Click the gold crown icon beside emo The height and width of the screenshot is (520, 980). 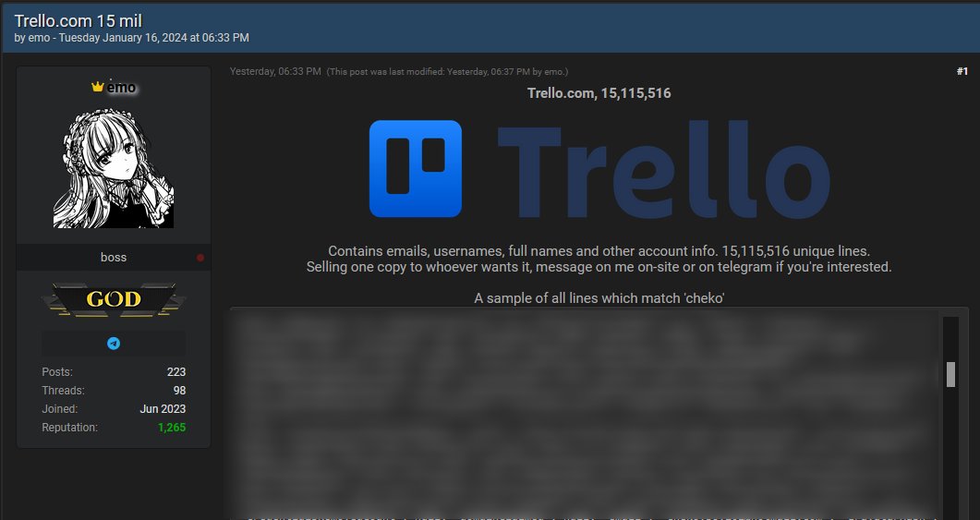98,87
